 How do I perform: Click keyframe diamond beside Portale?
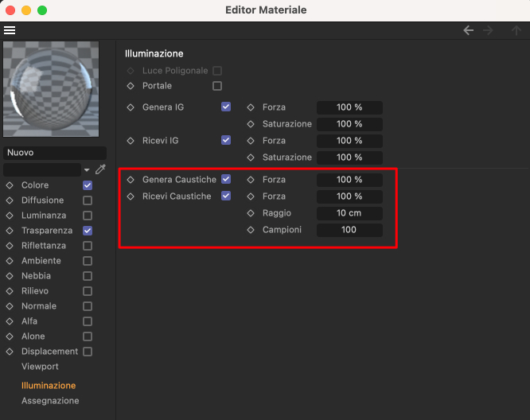click(131, 86)
